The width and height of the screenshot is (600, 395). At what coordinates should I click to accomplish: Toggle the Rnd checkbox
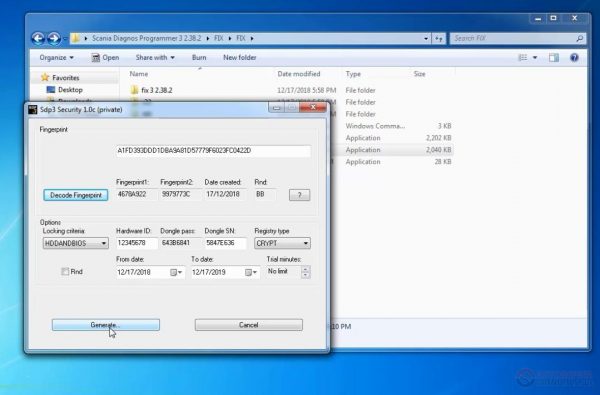pyautogui.click(x=65, y=272)
